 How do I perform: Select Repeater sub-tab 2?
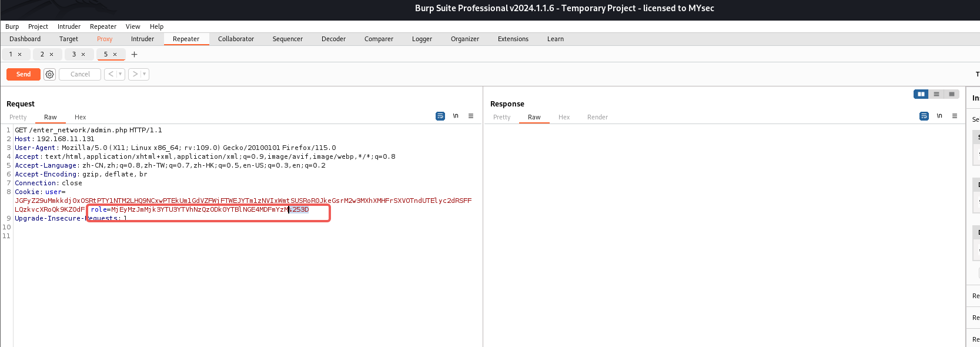(x=42, y=54)
